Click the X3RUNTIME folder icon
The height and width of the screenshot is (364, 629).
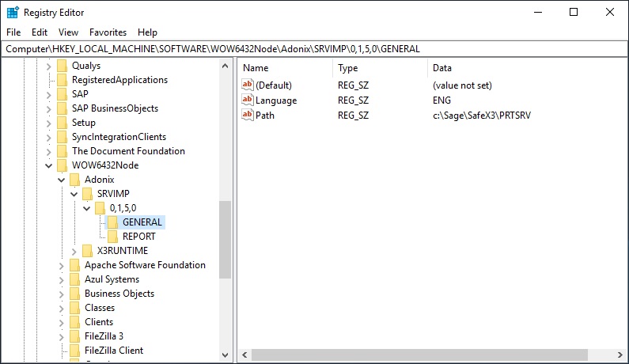click(88, 251)
